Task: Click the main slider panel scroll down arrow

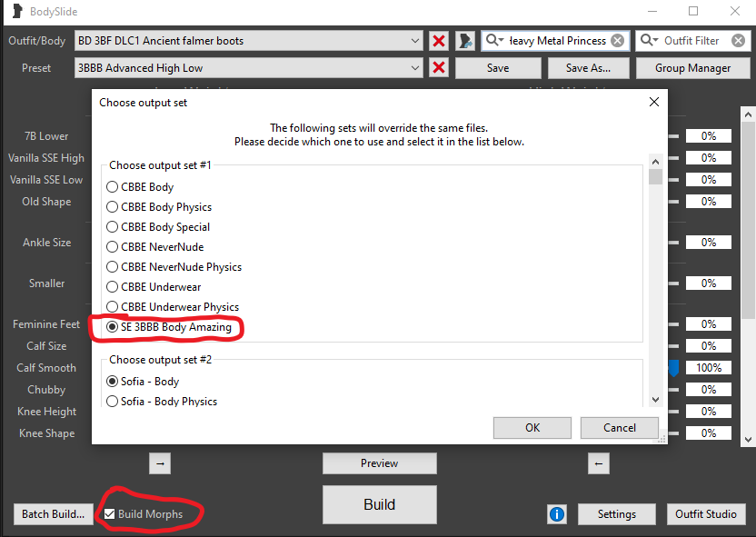Action: pyautogui.click(x=748, y=439)
